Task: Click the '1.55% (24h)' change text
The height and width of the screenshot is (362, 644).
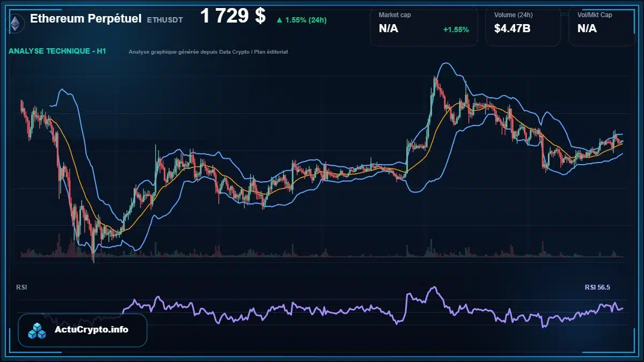Action: [306, 20]
